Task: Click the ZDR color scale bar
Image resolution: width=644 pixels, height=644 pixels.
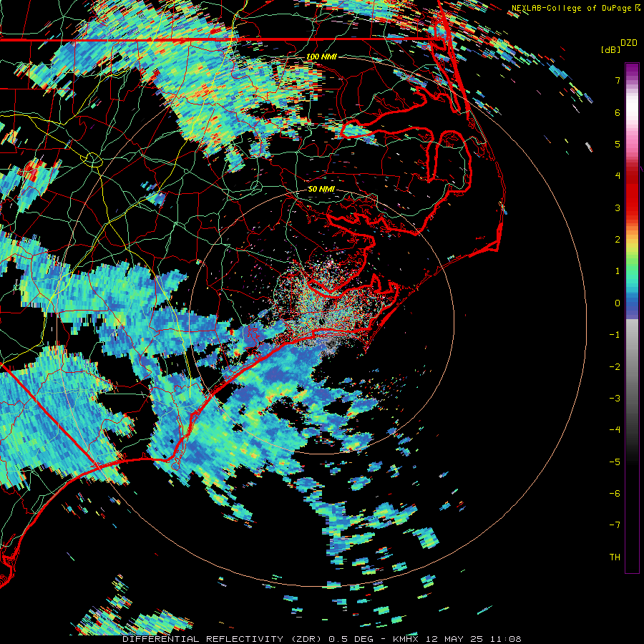Action: [x=632, y=318]
